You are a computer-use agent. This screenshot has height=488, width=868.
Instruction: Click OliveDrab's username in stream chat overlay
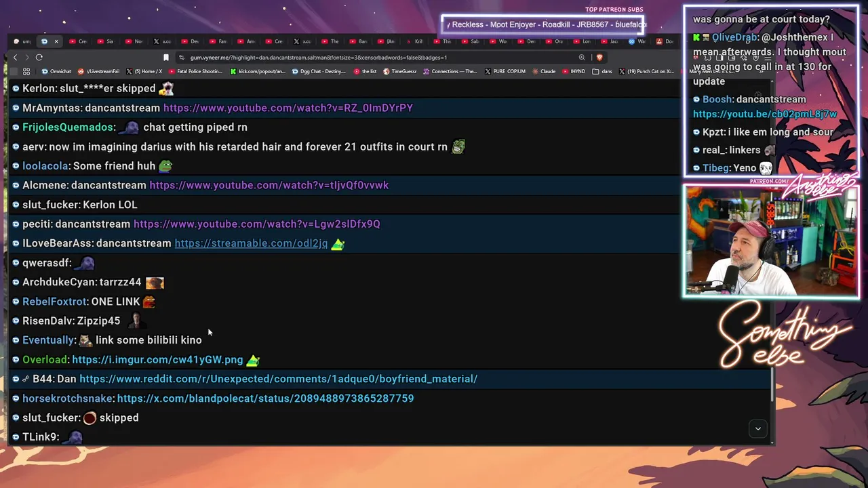coord(734,37)
